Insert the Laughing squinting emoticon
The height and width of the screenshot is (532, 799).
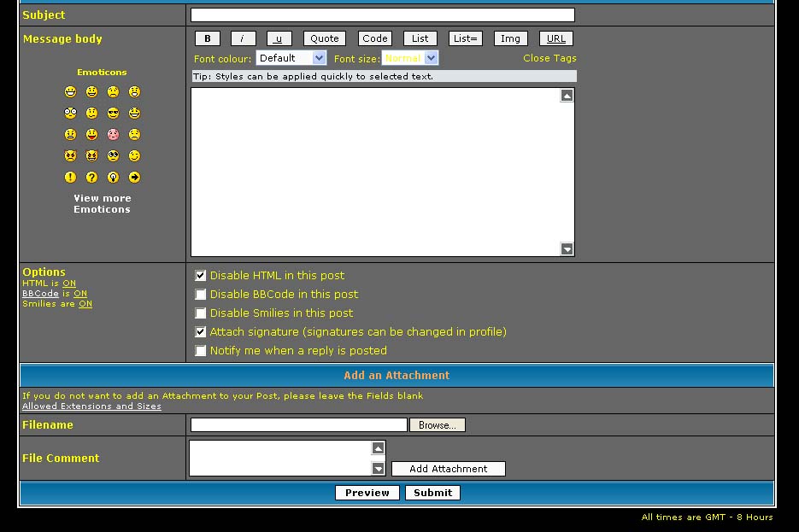point(134,113)
